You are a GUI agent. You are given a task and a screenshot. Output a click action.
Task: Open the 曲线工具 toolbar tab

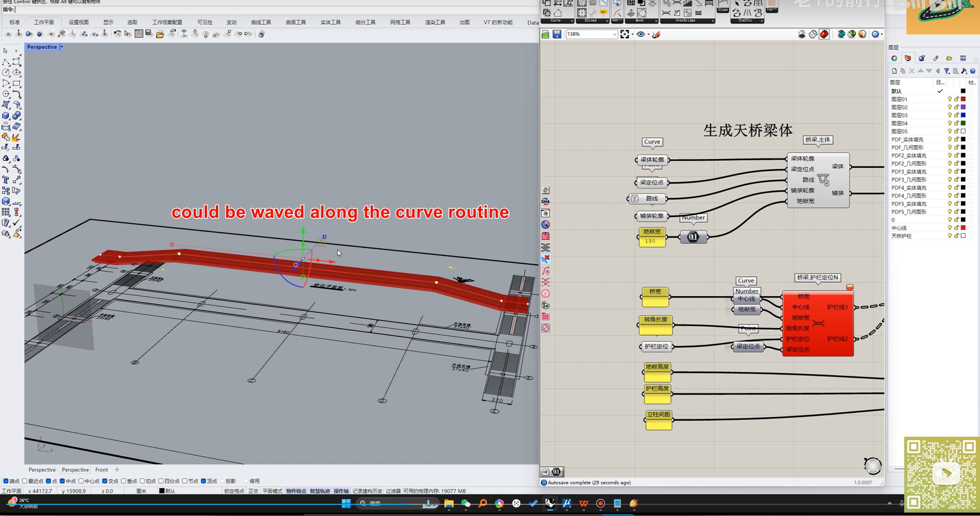click(261, 22)
